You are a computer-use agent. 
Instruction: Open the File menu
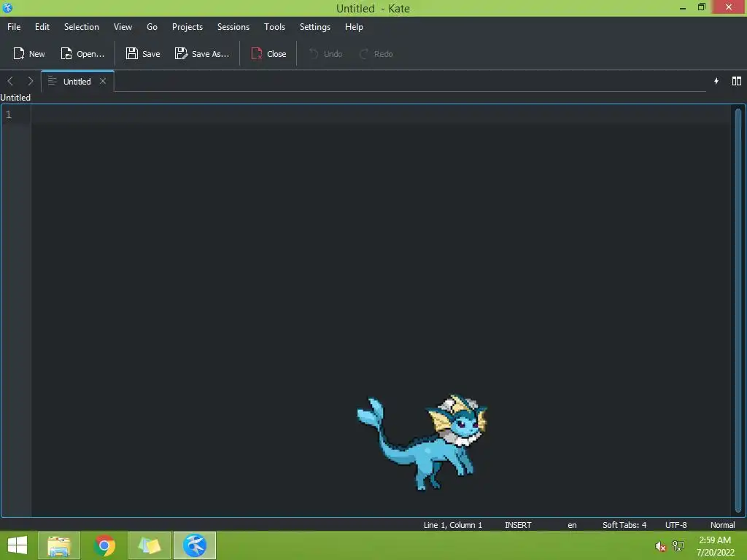14,27
